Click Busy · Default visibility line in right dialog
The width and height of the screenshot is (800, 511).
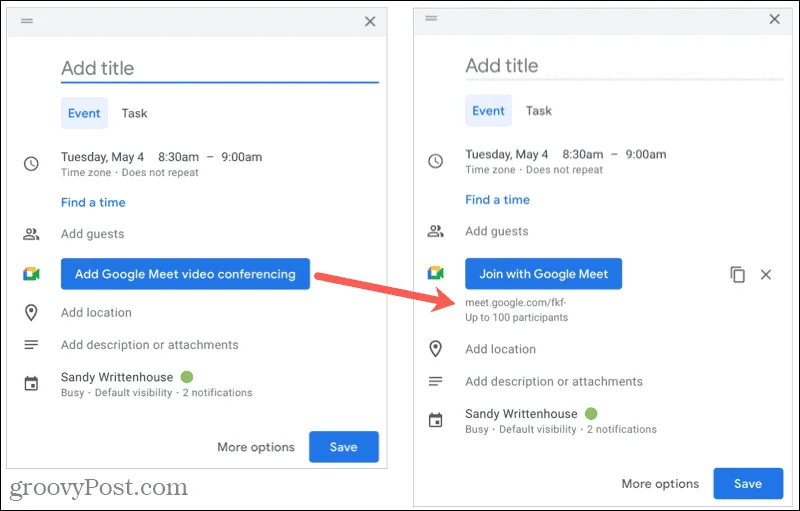coord(561,429)
